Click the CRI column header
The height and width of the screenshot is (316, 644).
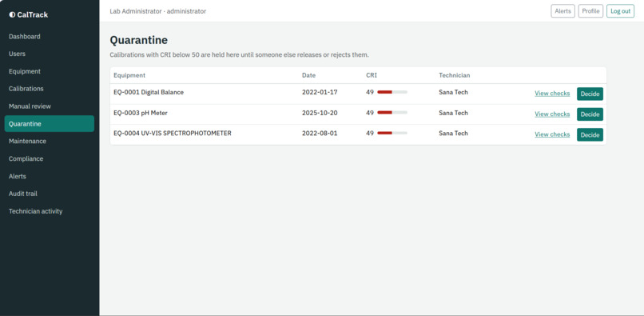372,75
